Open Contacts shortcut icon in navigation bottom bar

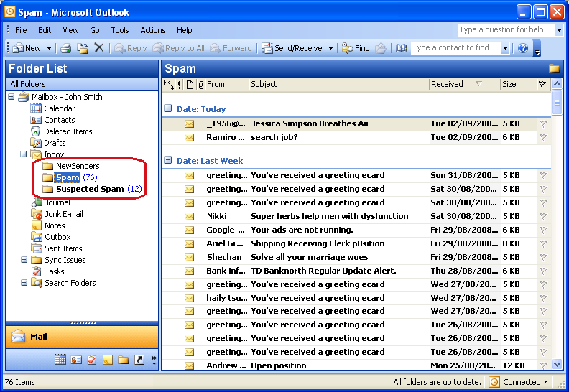76,360
